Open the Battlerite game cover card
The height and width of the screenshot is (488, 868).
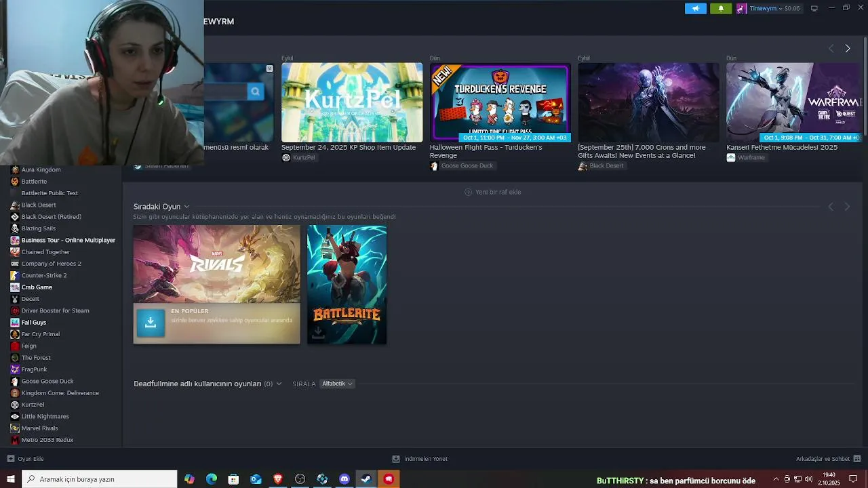click(347, 285)
